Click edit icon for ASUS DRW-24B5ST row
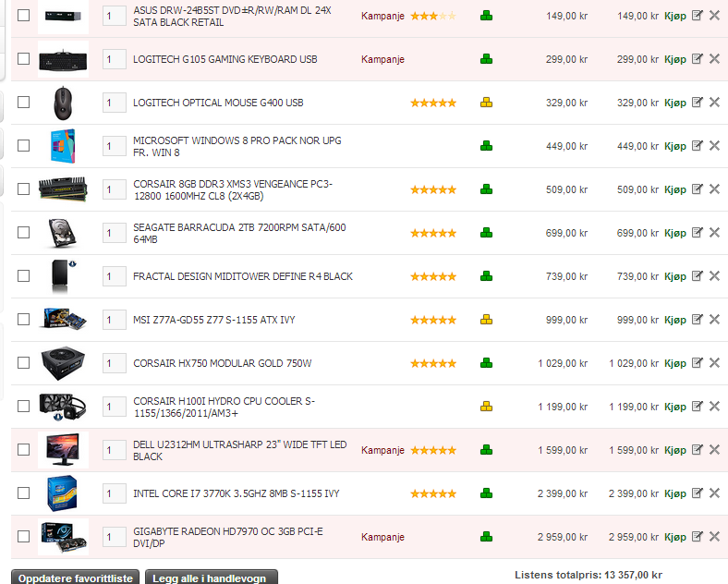 coord(697,16)
